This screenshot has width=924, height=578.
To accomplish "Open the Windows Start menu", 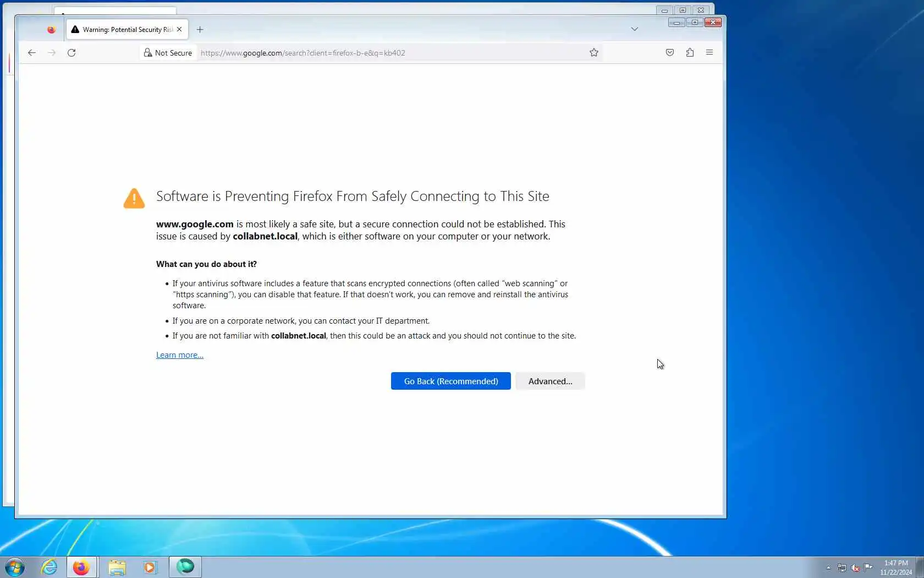I will 14,567.
